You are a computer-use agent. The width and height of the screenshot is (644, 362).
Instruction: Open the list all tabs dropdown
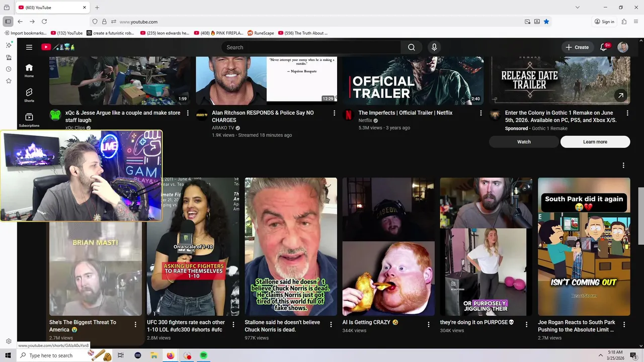point(578,8)
